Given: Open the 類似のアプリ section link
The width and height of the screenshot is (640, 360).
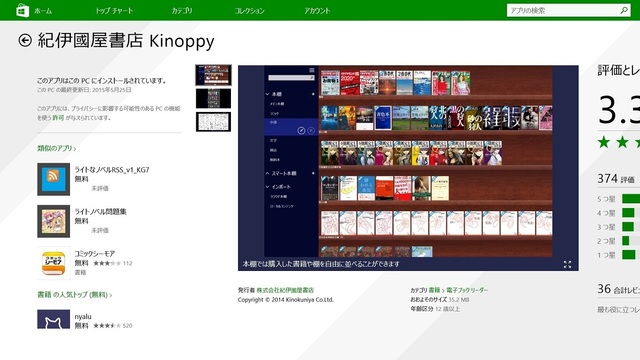Looking at the screenshot, I should (x=57, y=148).
